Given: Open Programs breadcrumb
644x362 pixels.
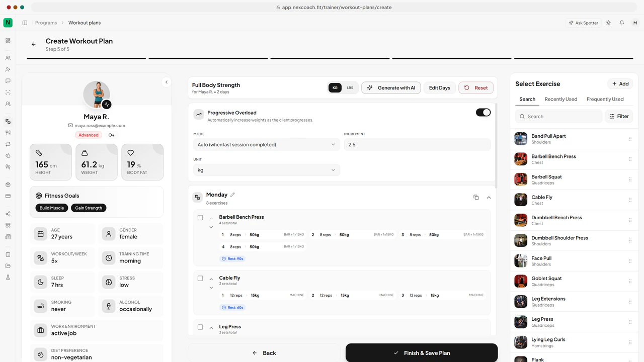Looking at the screenshot, I should coord(46,23).
